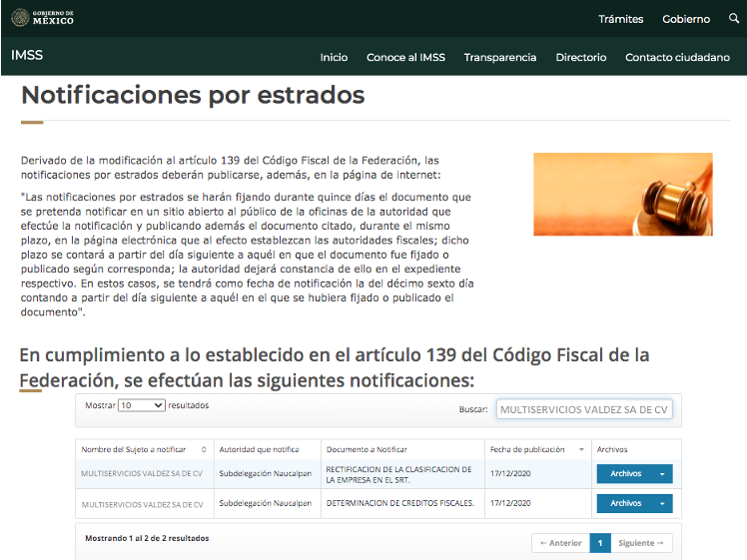Click the date 17/12/2020 in Determinación row
Screen dimensions: 747x560
click(x=510, y=503)
